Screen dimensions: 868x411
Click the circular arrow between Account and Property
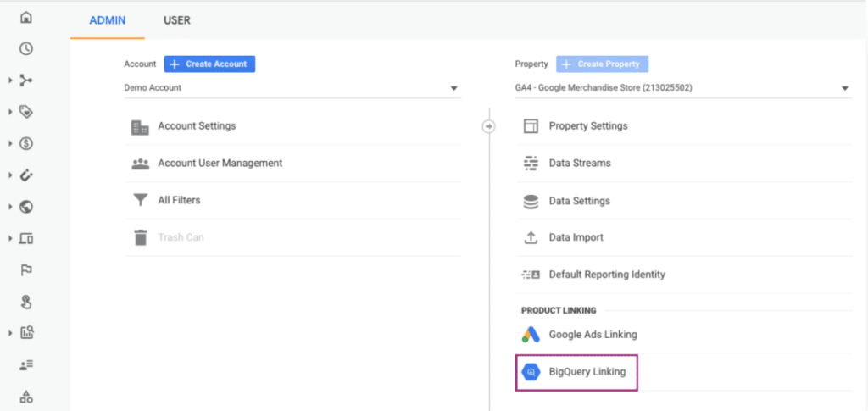tap(489, 126)
